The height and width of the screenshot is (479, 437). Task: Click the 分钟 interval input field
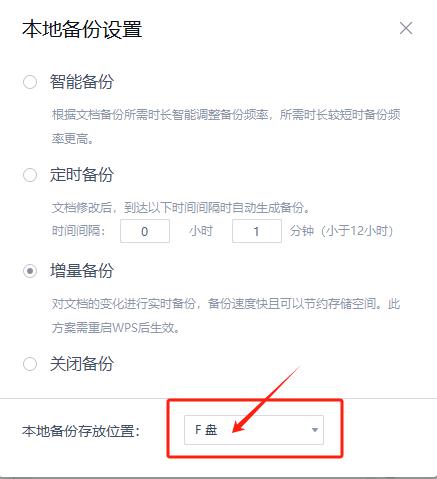pyautogui.click(x=257, y=231)
